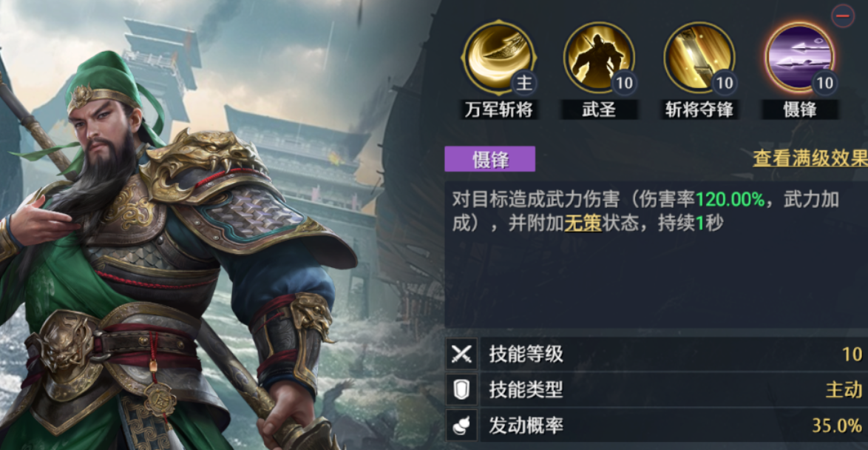The image size is (868, 450).
Task: Click the 万军斩将 skill name label
Action: pyautogui.click(x=498, y=110)
